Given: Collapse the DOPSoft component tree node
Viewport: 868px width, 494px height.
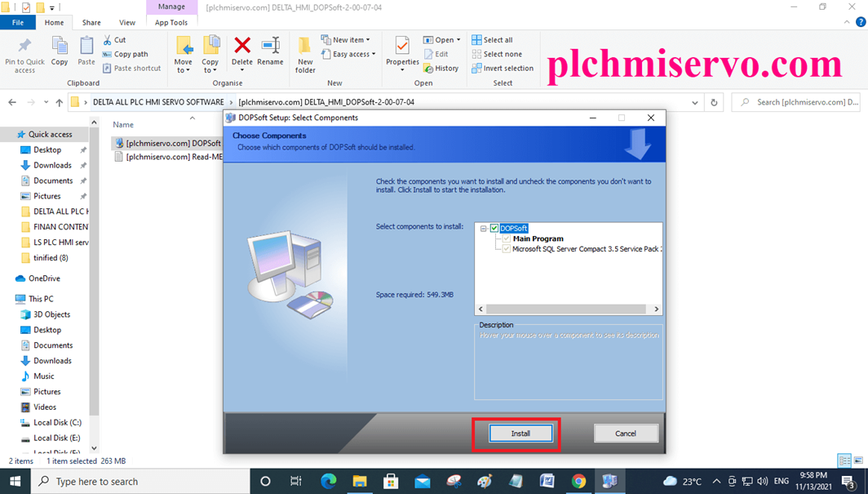Looking at the screenshot, I should (483, 228).
